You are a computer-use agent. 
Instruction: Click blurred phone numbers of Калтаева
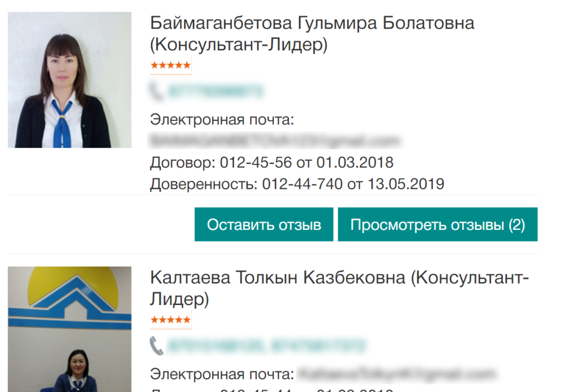pos(267,345)
